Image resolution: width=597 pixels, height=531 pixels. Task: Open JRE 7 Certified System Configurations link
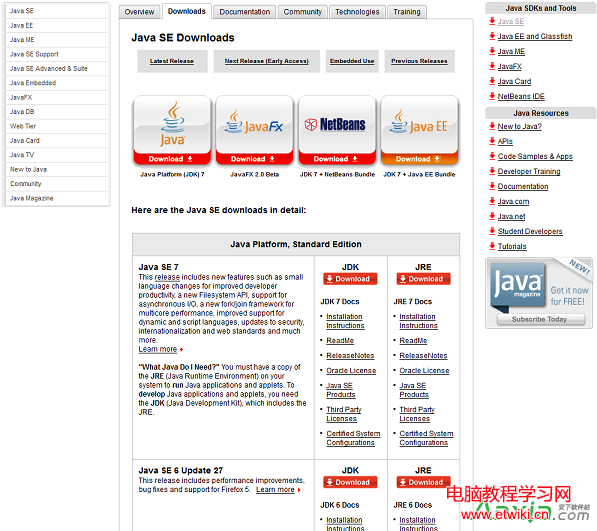pos(426,438)
